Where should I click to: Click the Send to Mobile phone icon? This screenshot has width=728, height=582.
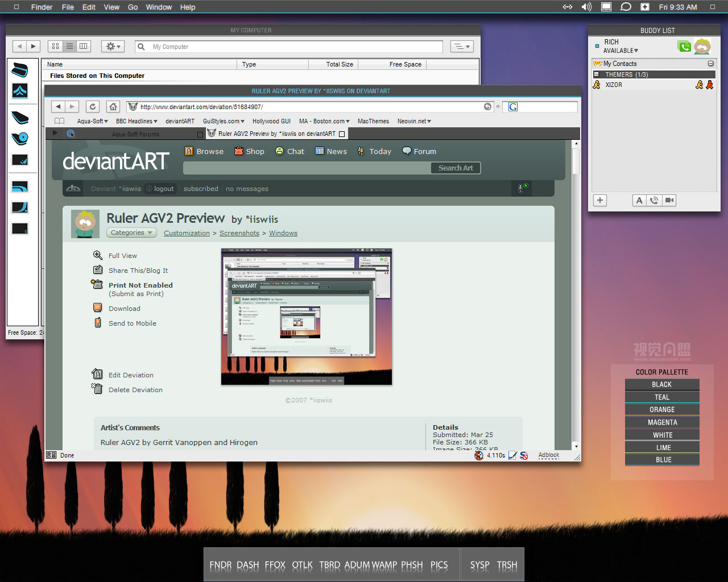pyautogui.click(x=98, y=323)
